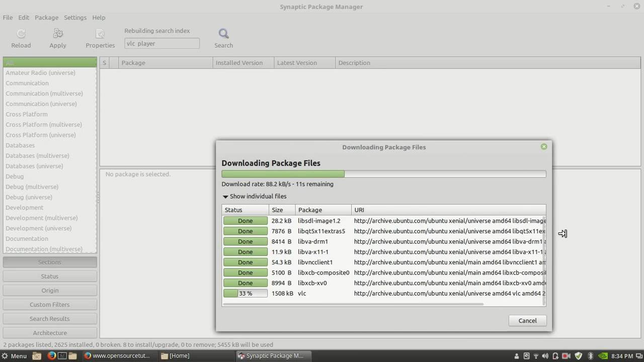Click the Reload toolbar icon
The image size is (644, 362).
pyautogui.click(x=21, y=34)
